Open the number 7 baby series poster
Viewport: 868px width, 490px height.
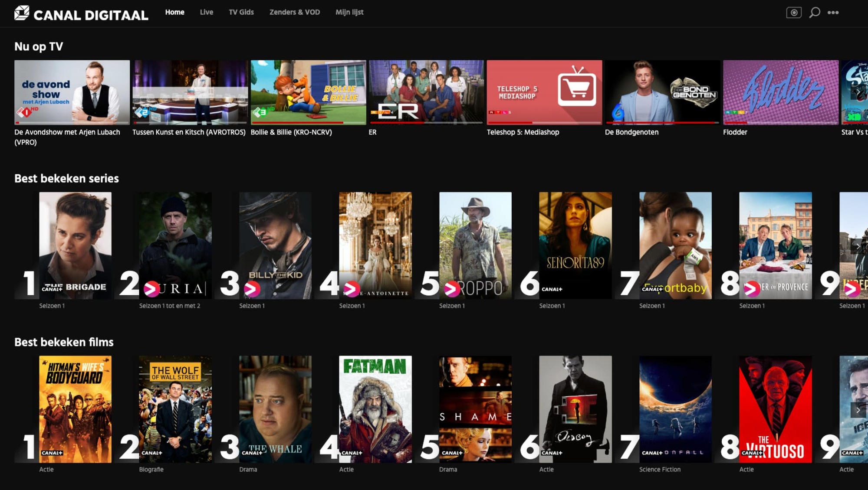coord(675,245)
